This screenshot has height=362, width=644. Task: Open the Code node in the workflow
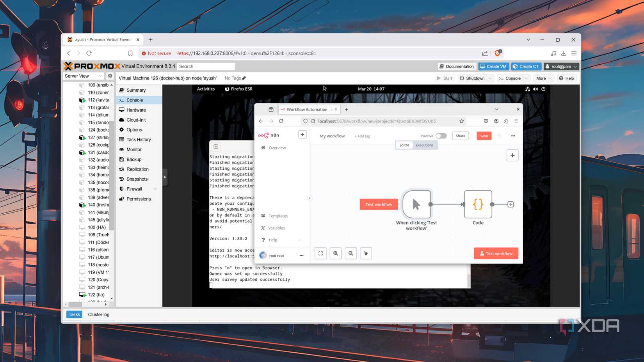click(x=478, y=204)
